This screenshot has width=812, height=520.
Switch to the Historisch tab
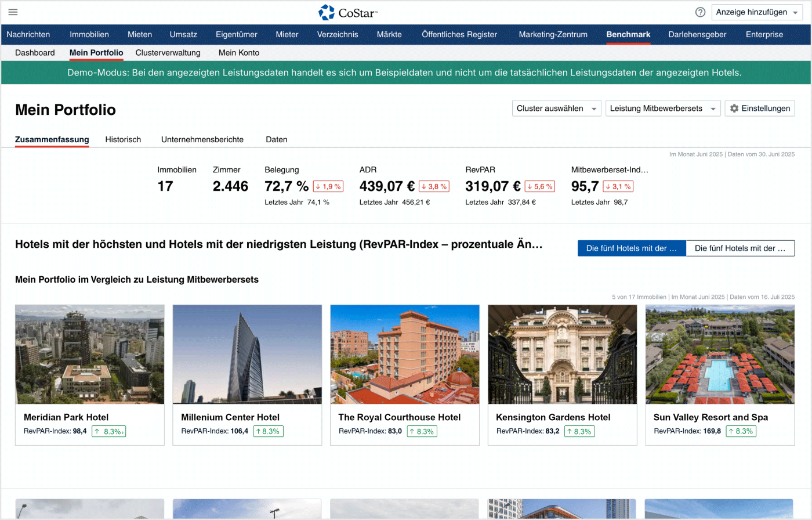(123, 139)
